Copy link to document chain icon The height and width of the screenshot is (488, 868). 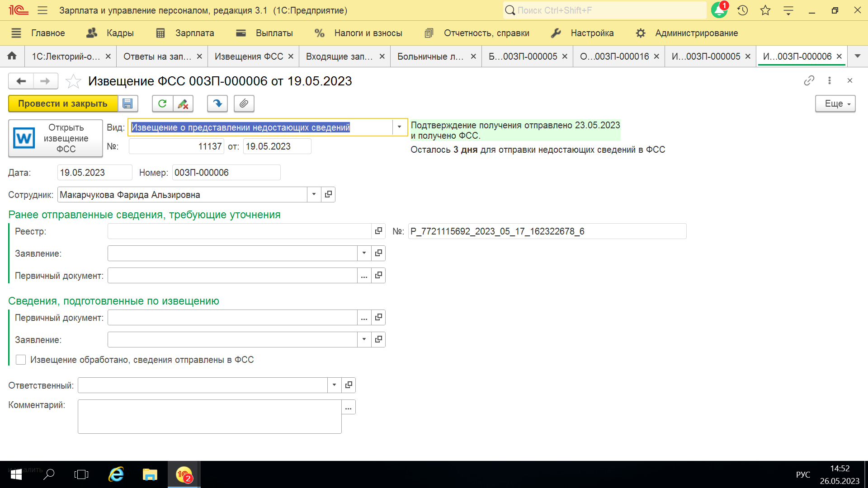[x=809, y=80]
